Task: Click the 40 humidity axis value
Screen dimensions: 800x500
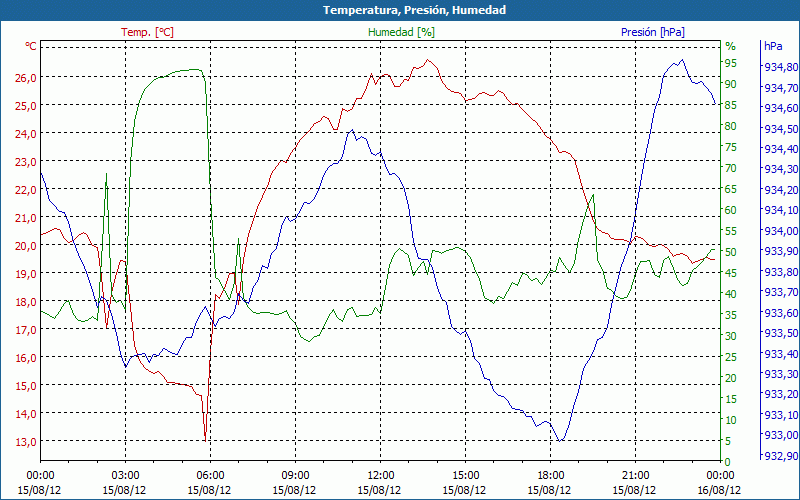Action: point(731,294)
